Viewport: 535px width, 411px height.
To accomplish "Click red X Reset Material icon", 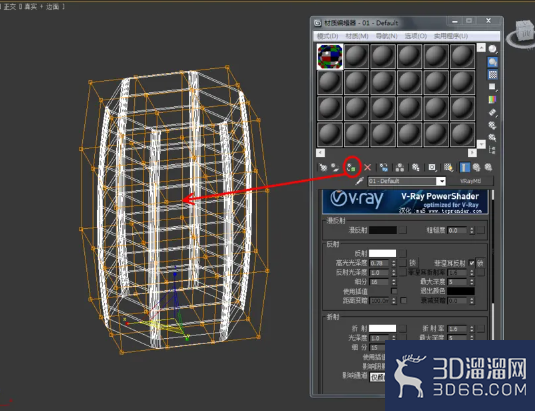I will coord(367,167).
